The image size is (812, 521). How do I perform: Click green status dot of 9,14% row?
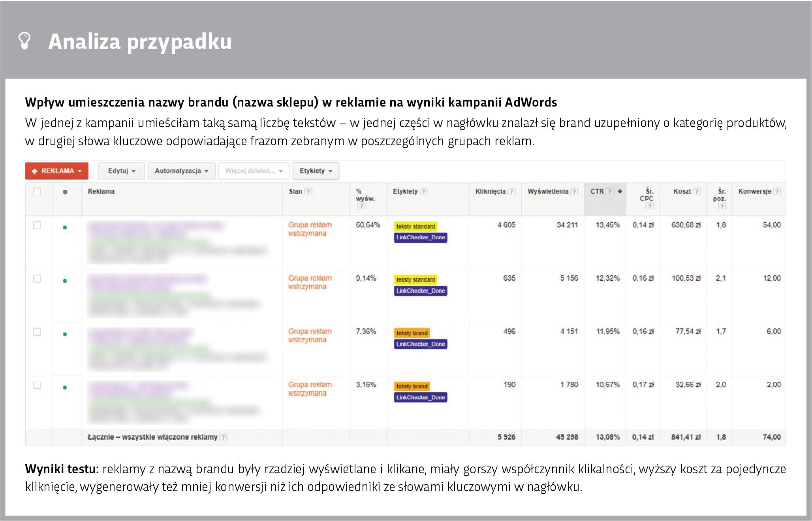[65, 281]
